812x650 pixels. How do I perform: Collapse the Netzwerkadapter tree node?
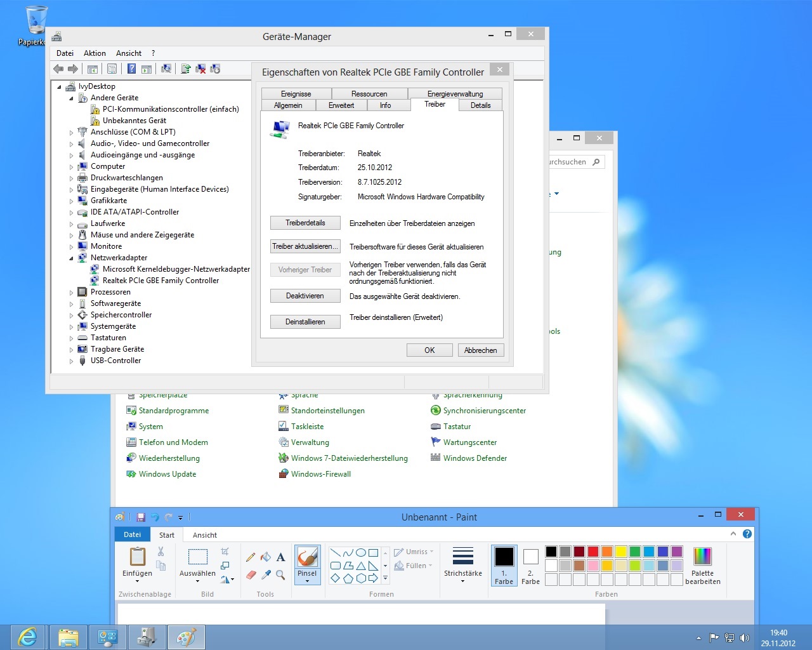coord(71,258)
